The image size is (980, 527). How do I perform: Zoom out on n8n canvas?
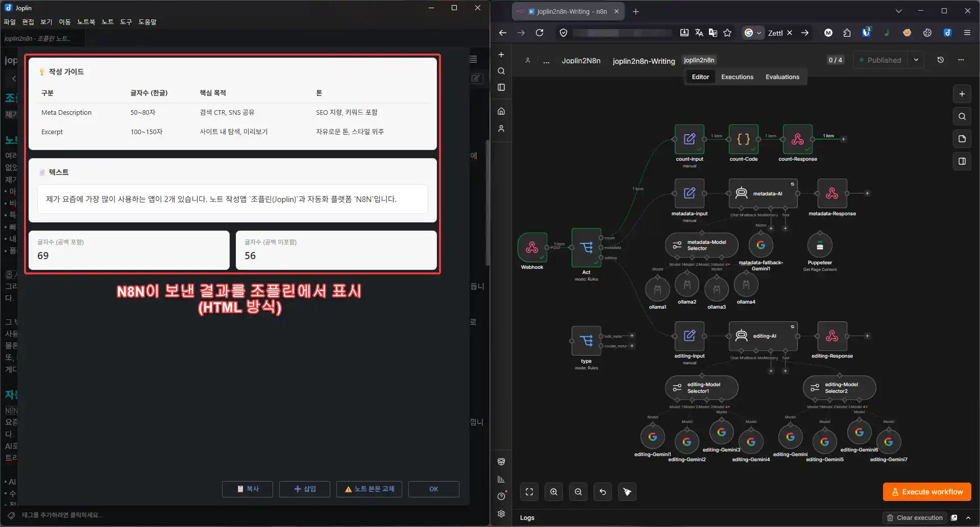tap(578, 492)
